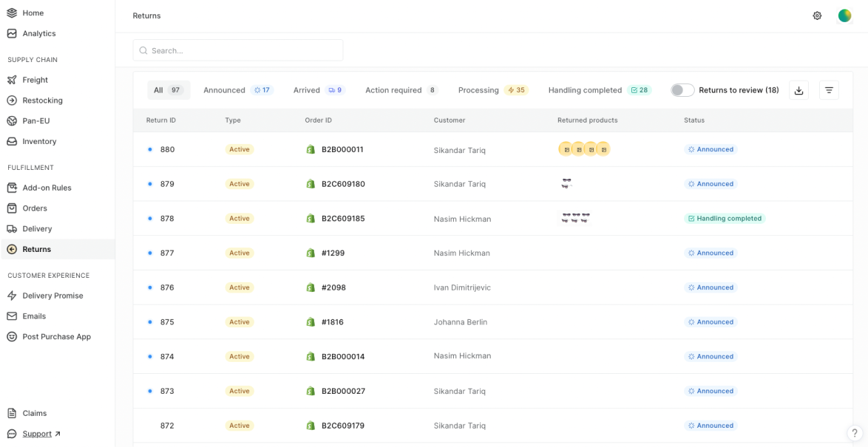
Task: Click the Shopify icon beside order B2B000011
Action: pos(311,149)
